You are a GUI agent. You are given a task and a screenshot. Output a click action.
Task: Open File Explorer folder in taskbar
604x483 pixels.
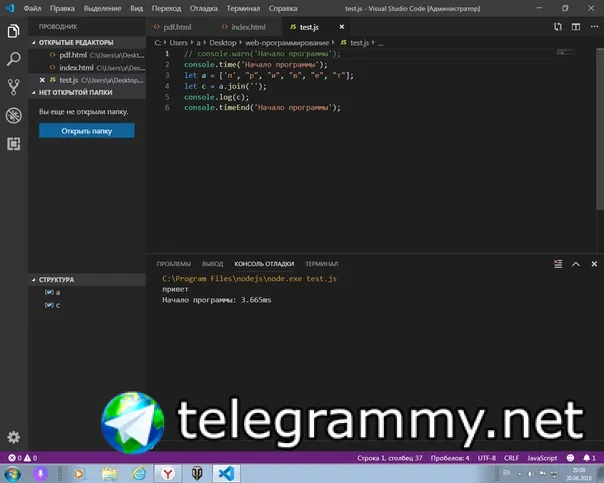tap(110, 473)
